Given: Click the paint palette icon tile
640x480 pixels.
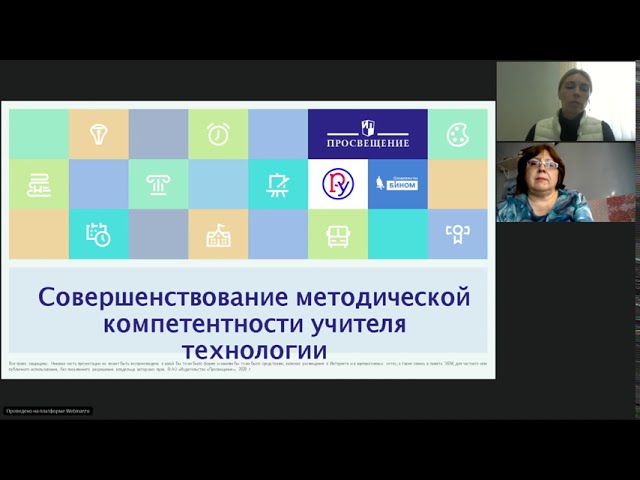Looking at the screenshot, I should point(458,134).
